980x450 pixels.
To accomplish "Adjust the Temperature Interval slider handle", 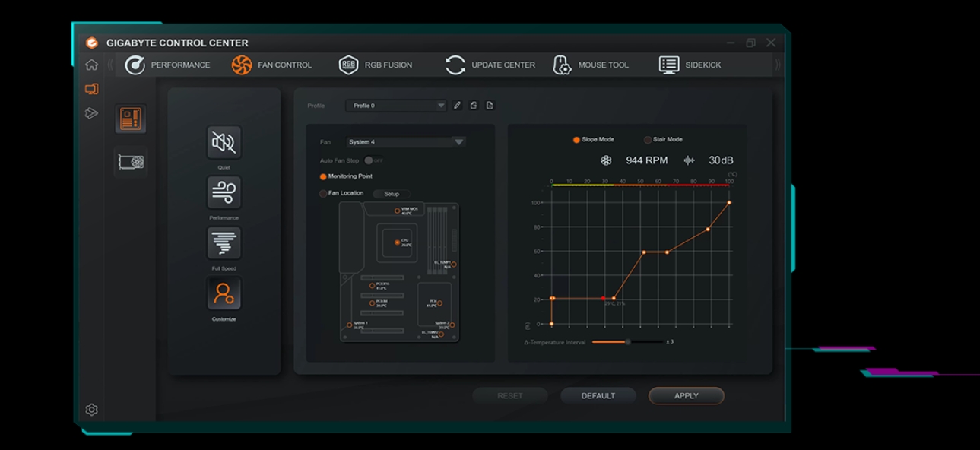I will click(628, 342).
